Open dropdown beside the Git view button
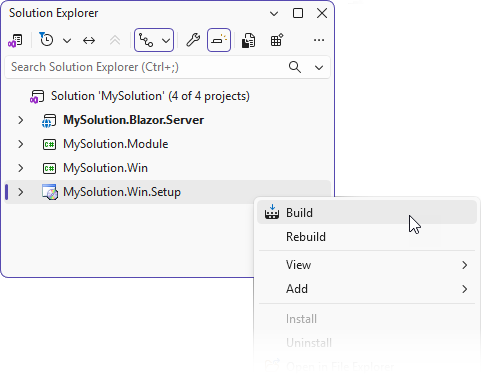This screenshot has width=481, height=384. tap(166, 41)
